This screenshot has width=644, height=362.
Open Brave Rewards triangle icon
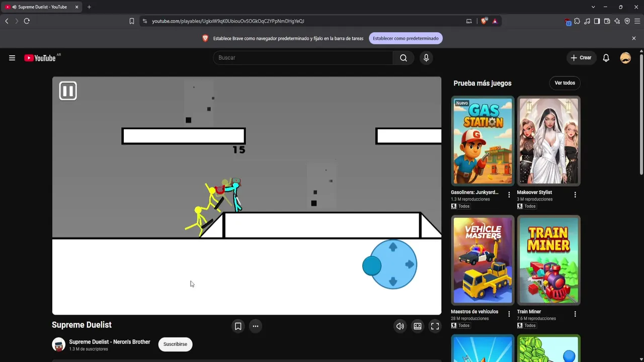(x=495, y=21)
